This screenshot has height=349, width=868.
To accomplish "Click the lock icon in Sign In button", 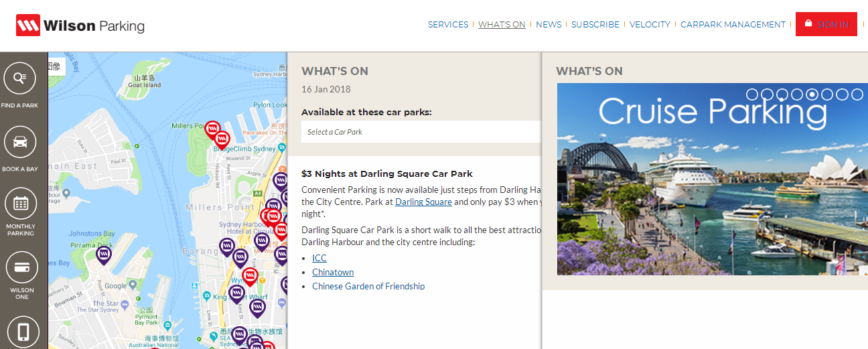I will tap(808, 23).
